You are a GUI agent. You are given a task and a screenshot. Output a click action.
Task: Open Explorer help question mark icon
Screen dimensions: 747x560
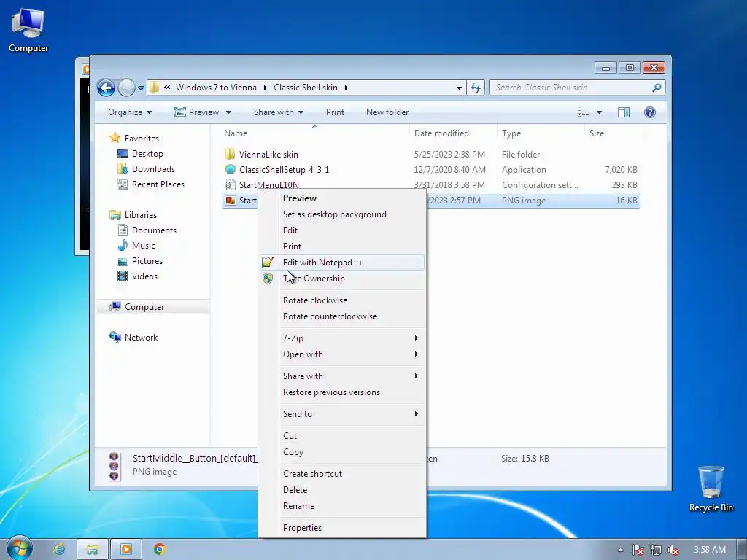(x=649, y=112)
